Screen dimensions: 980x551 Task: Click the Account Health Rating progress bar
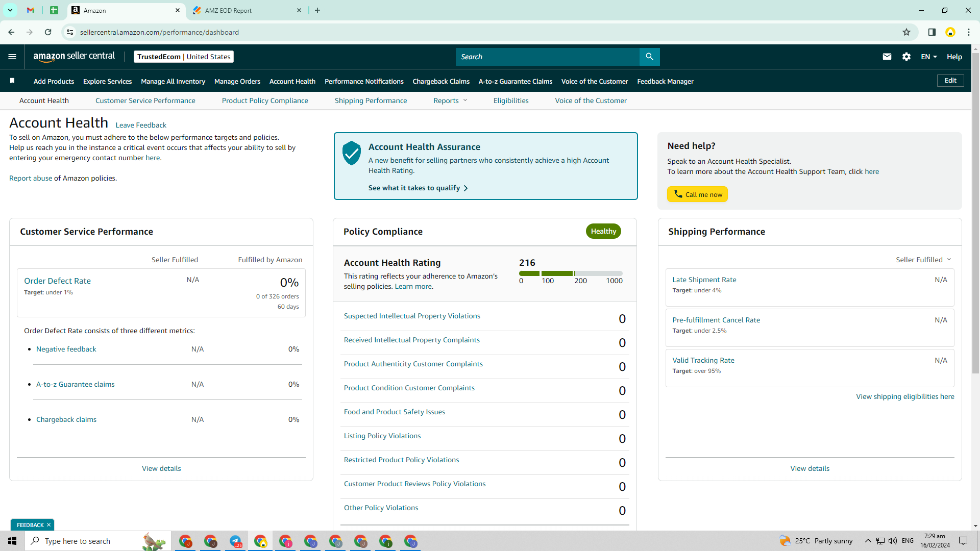[x=571, y=273]
